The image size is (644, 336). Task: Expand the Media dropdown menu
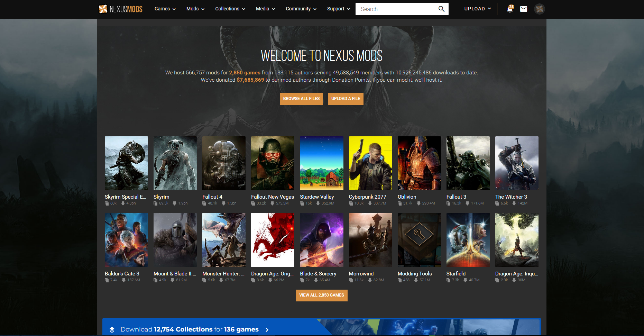(x=265, y=9)
